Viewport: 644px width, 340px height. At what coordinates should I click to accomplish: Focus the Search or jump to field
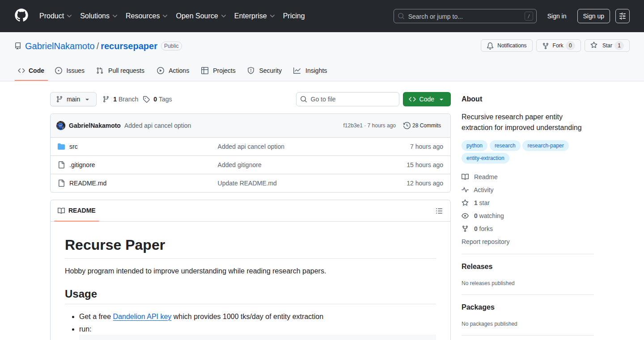[465, 16]
